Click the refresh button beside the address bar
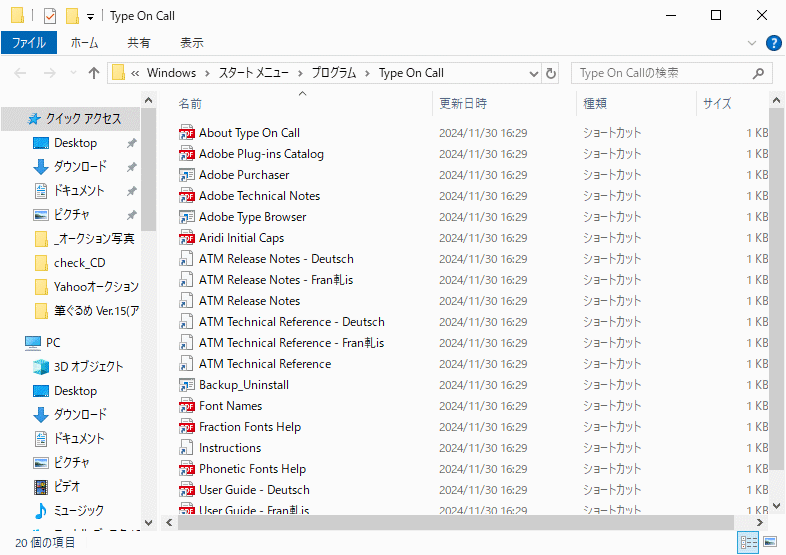786x555 pixels. click(551, 73)
